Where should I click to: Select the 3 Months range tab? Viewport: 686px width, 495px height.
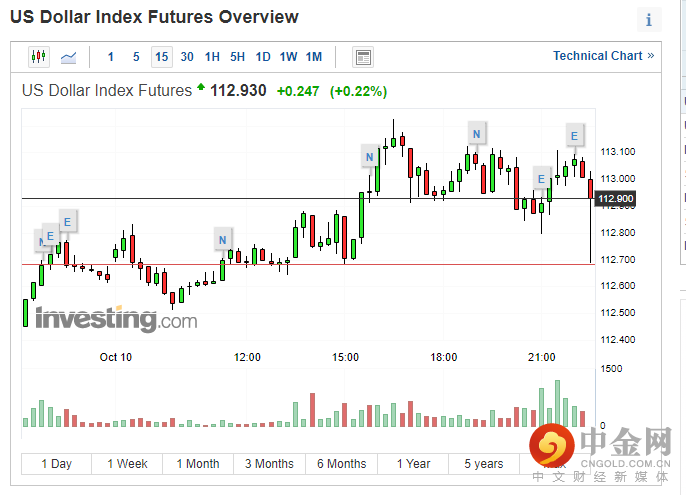coord(269,464)
